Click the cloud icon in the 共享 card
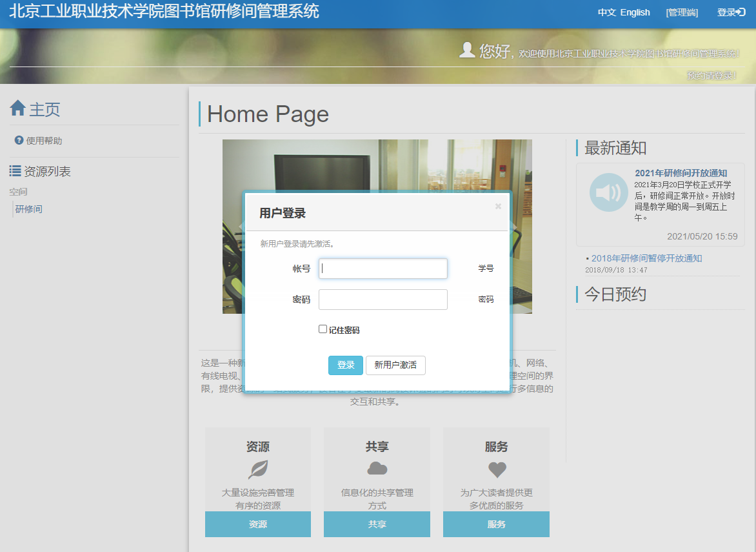 (x=377, y=469)
